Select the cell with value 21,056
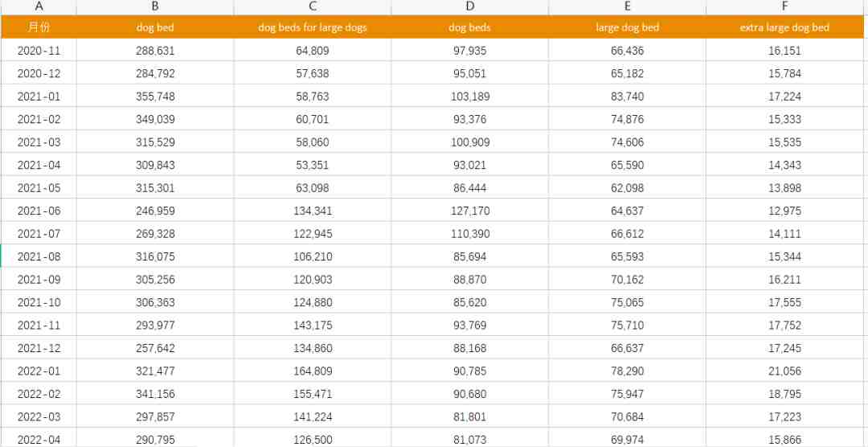868x447 pixels. 784,371
